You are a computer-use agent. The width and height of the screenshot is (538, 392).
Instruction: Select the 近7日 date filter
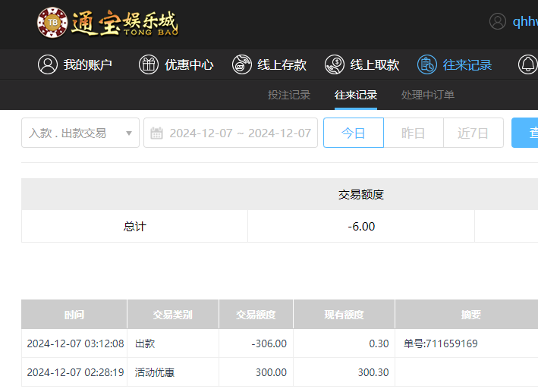[474, 133]
